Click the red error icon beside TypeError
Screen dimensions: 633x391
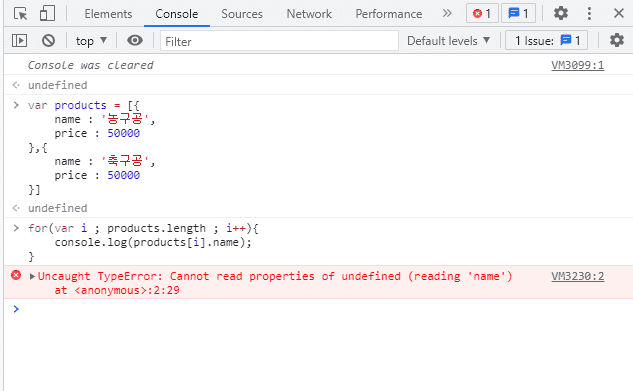pyautogui.click(x=16, y=276)
